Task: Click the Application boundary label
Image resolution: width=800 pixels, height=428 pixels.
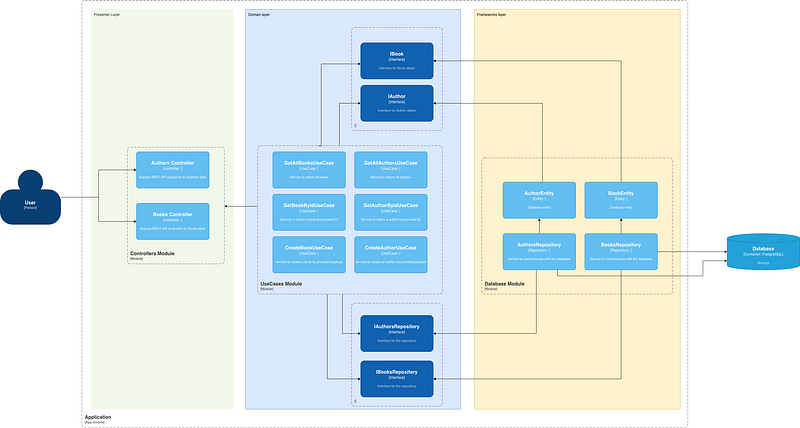Action: click(98, 417)
